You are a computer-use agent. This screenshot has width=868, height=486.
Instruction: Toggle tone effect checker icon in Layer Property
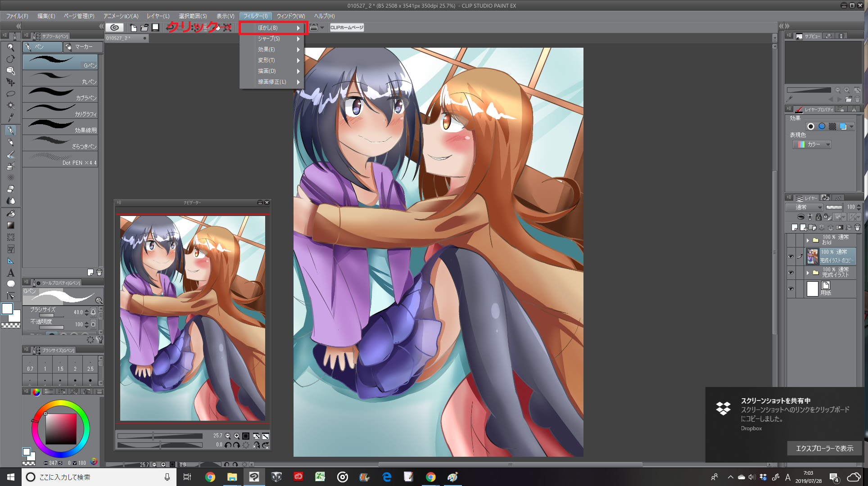[x=832, y=126]
